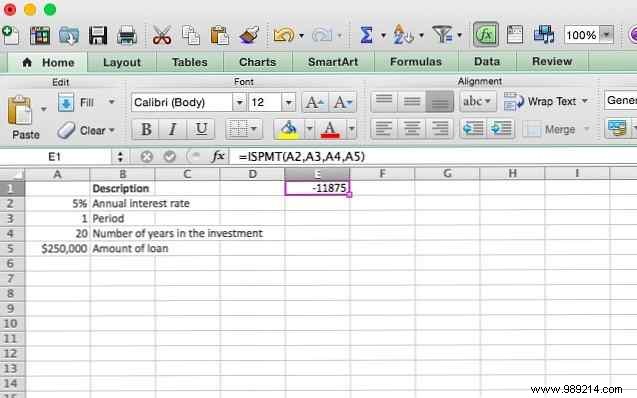Cut selection with scissors icon
The width and height of the screenshot is (637, 398).
point(162,35)
